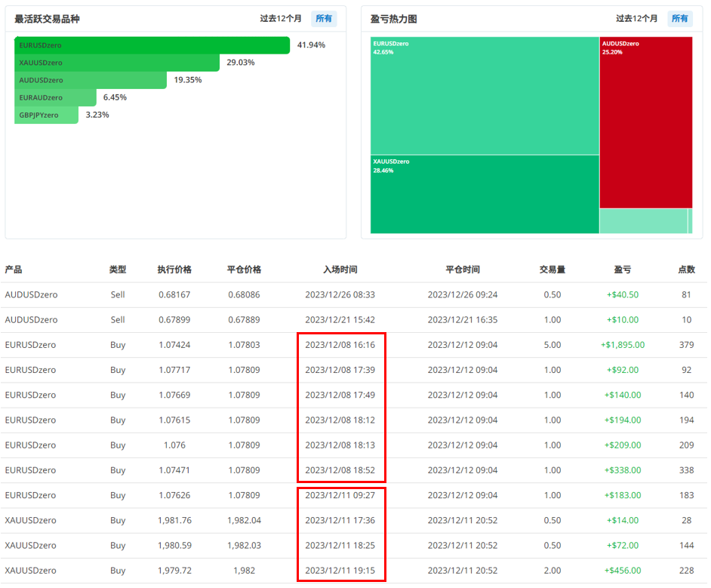This screenshot has height=588, width=711.
Task: Click the 平仓时间 column header
Action: tap(462, 269)
